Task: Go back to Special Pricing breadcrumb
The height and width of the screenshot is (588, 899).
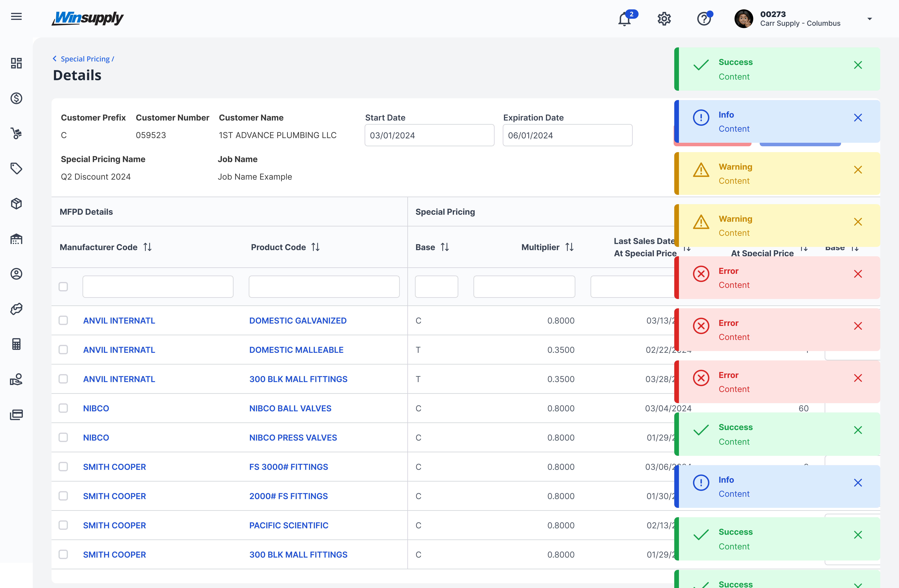Action: pyautogui.click(x=85, y=59)
